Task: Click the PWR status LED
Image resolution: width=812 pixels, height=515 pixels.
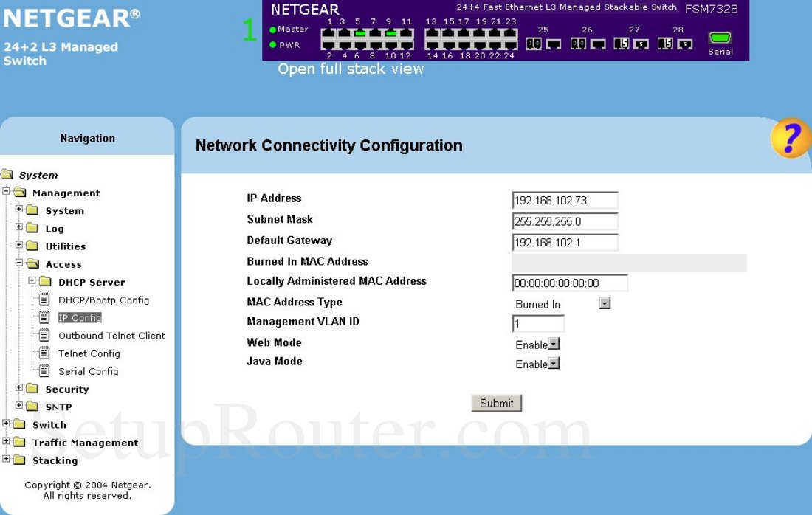Action: (x=273, y=45)
